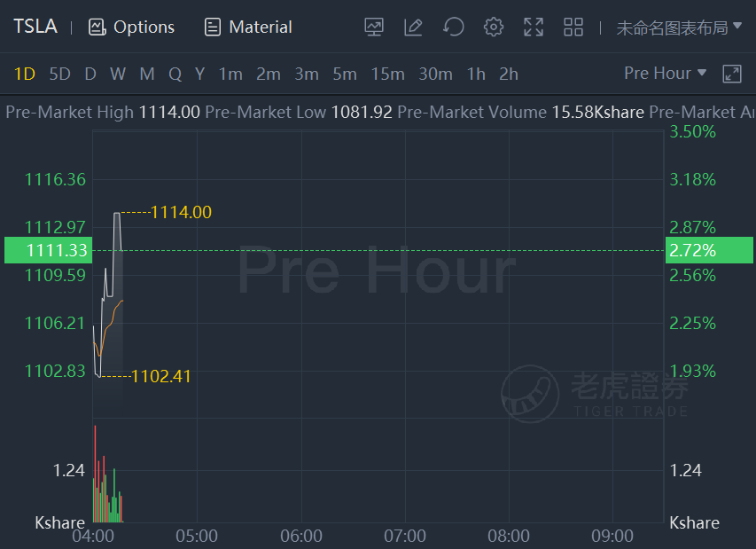Open the four-square layout grid icon
This screenshot has height=549, width=756.
click(573, 27)
